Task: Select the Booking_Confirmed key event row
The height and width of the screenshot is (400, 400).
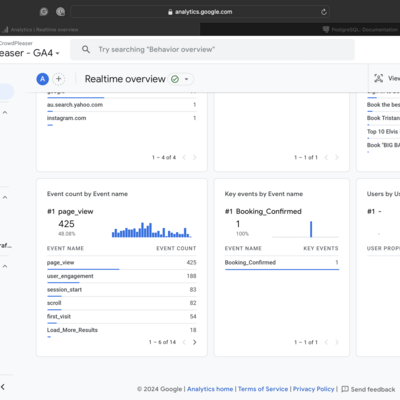Action: 282,263
